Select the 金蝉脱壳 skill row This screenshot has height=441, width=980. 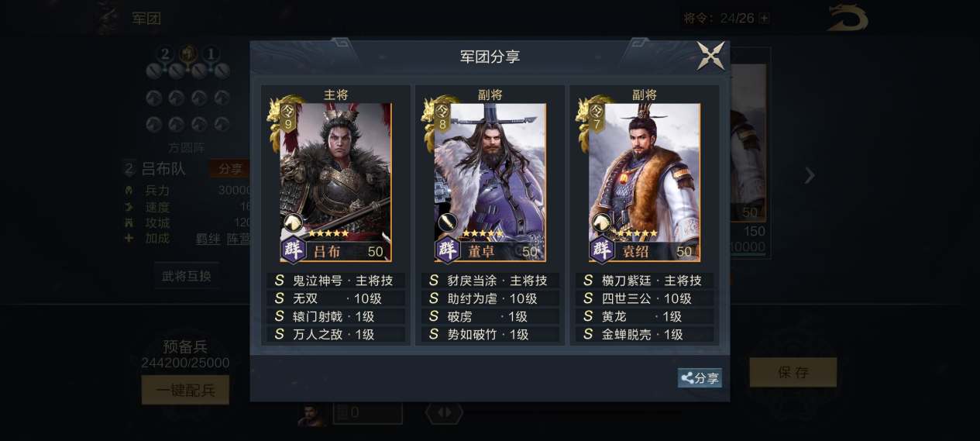tap(645, 335)
